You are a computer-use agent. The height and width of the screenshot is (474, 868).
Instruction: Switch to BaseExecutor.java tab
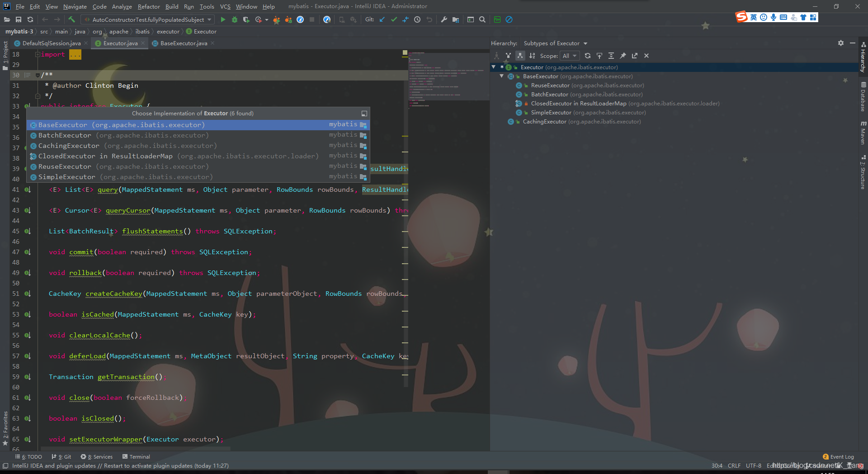pyautogui.click(x=184, y=43)
